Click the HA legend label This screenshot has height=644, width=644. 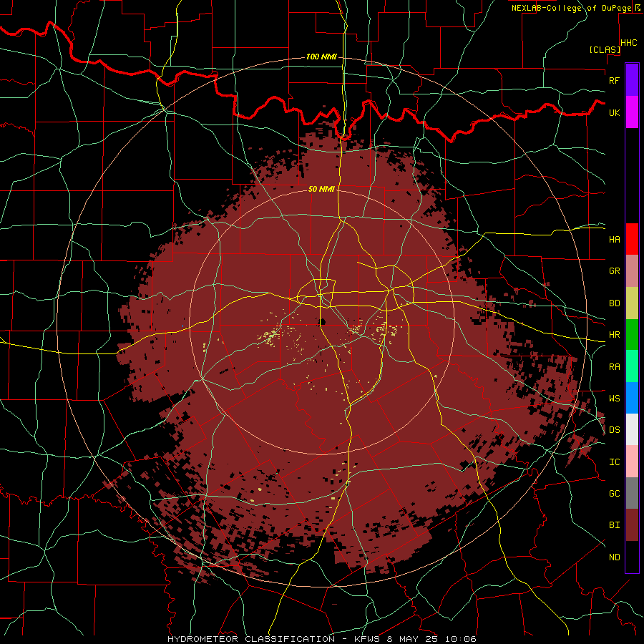point(614,239)
